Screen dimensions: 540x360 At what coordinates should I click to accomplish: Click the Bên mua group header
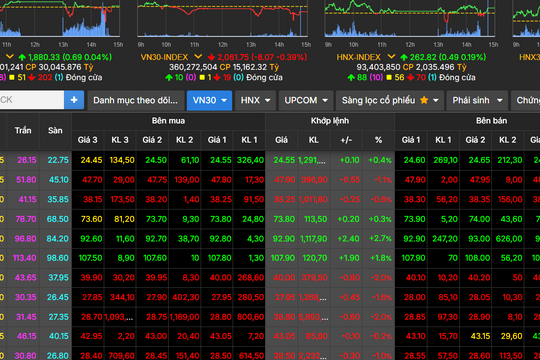(x=168, y=121)
